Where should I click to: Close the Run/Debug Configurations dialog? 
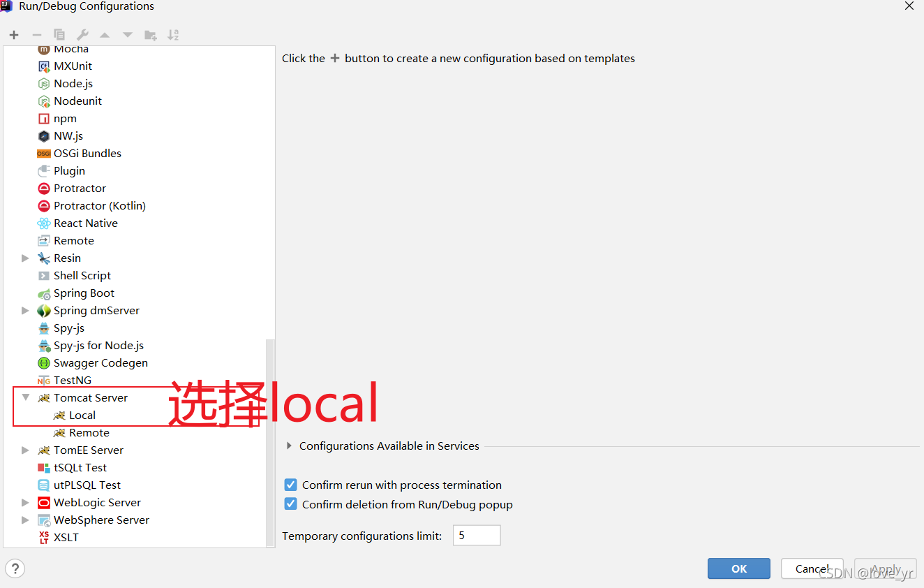point(909,6)
